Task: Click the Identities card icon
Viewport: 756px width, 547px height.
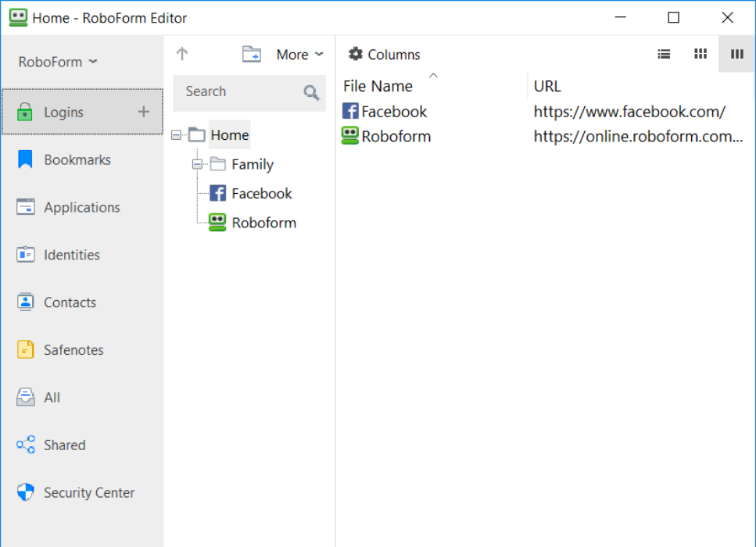Action: 25,254
